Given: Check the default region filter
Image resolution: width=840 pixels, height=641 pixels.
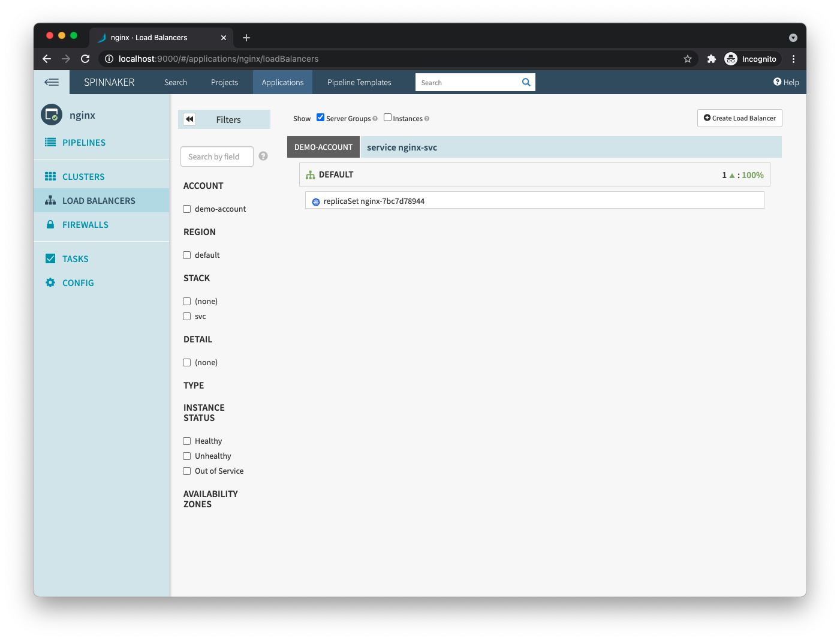Looking at the screenshot, I should (187, 255).
